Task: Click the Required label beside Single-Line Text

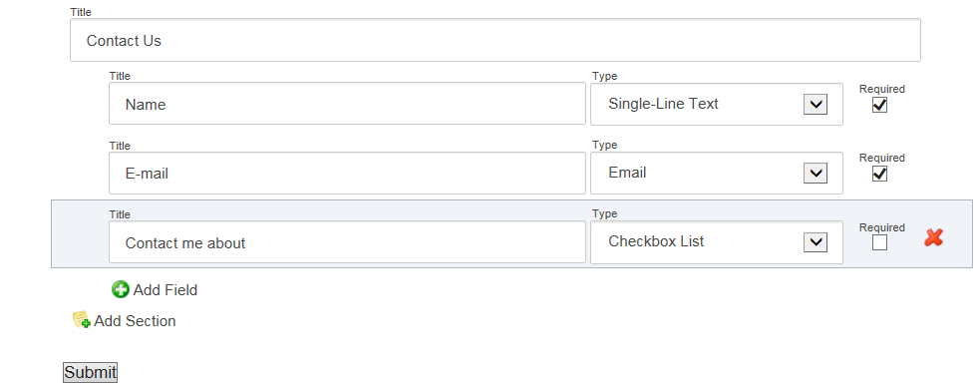Action: pos(882,89)
